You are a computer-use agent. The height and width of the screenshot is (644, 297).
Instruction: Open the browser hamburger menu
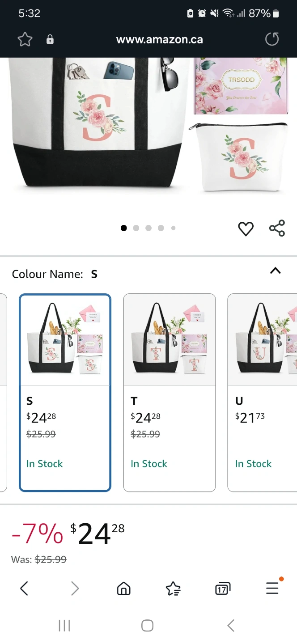click(x=272, y=589)
